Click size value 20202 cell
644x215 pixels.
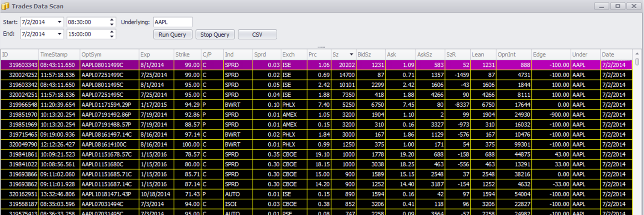click(343, 65)
